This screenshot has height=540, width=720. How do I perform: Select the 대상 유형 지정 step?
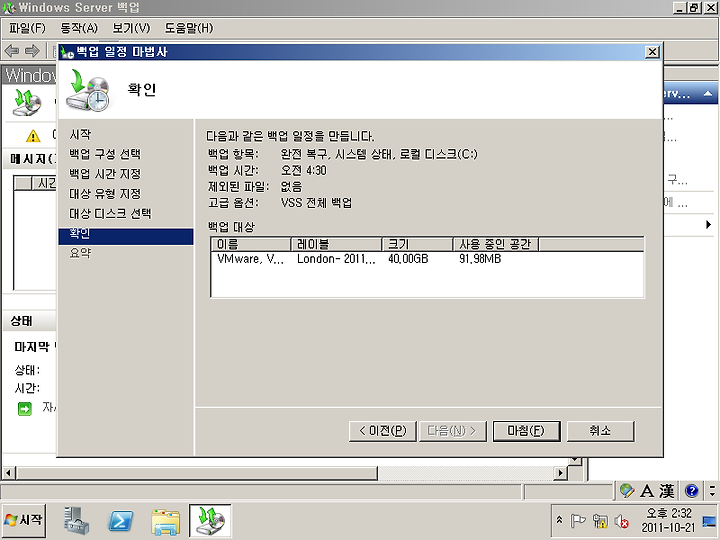pyautogui.click(x=105, y=194)
